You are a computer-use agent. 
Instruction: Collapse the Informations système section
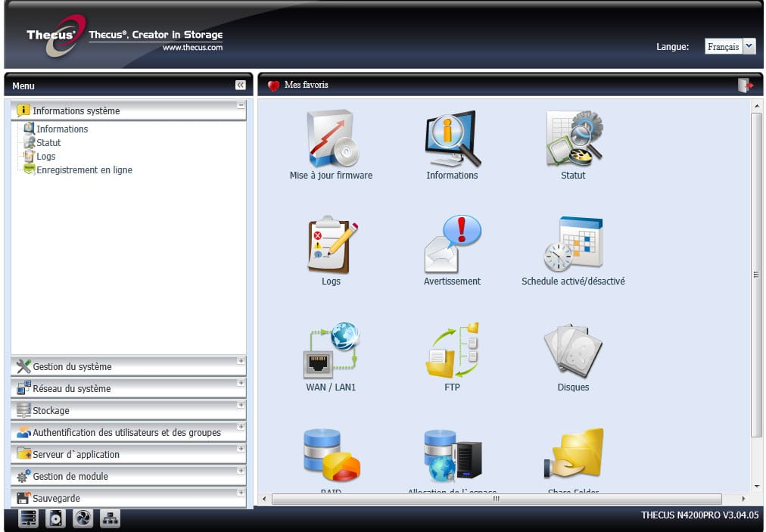pos(241,105)
